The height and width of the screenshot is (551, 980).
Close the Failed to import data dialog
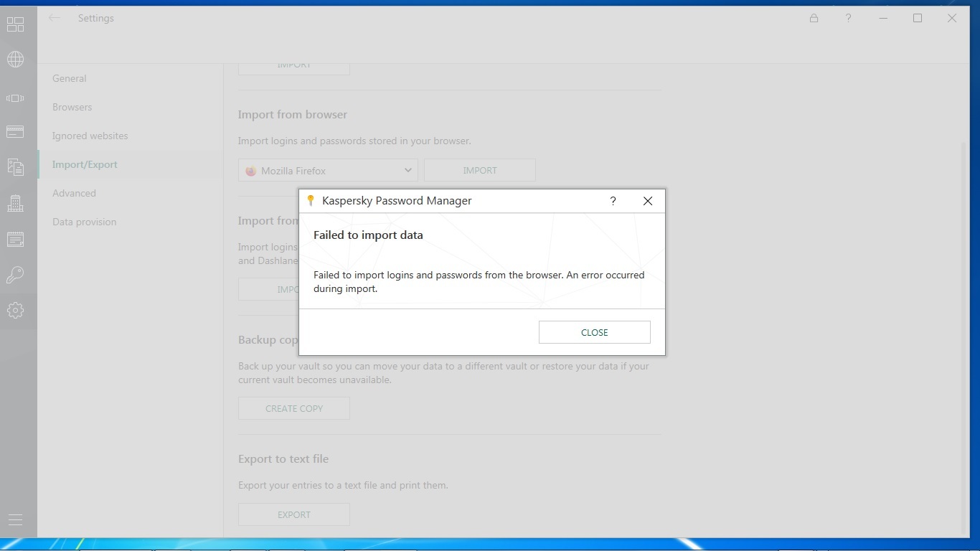(594, 332)
